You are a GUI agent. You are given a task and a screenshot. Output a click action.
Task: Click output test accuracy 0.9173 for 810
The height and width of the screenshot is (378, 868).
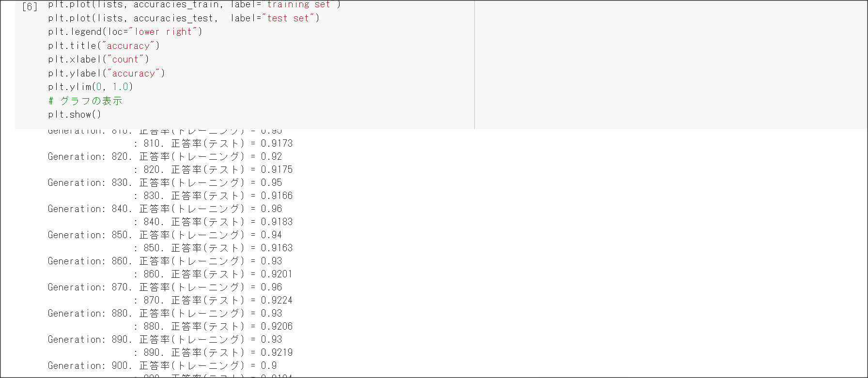click(213, 144)
